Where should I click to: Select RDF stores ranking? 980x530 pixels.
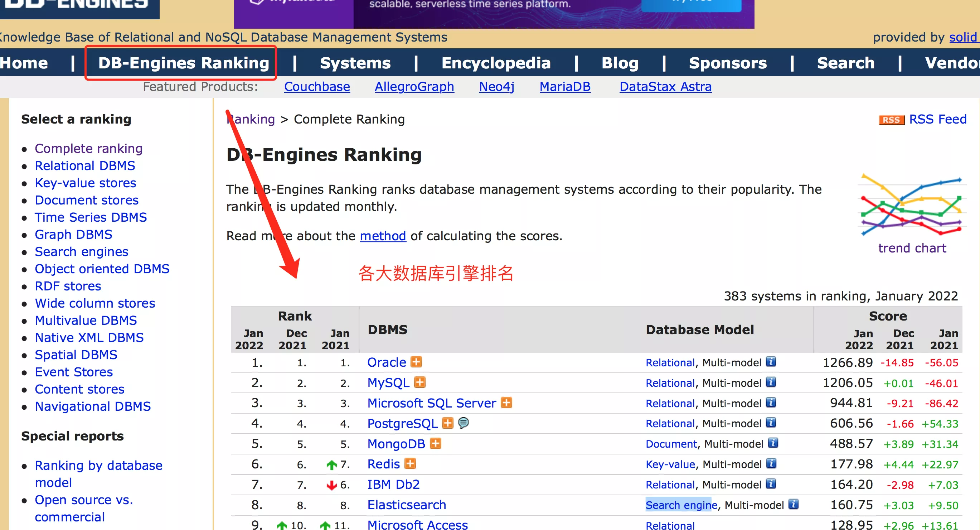coord(68,286)
